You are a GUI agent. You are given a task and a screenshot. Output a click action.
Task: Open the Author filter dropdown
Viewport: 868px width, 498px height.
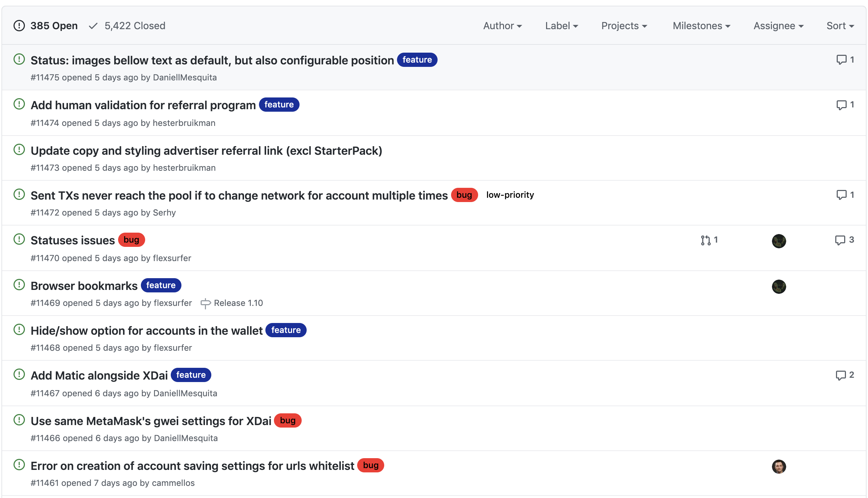502,26
